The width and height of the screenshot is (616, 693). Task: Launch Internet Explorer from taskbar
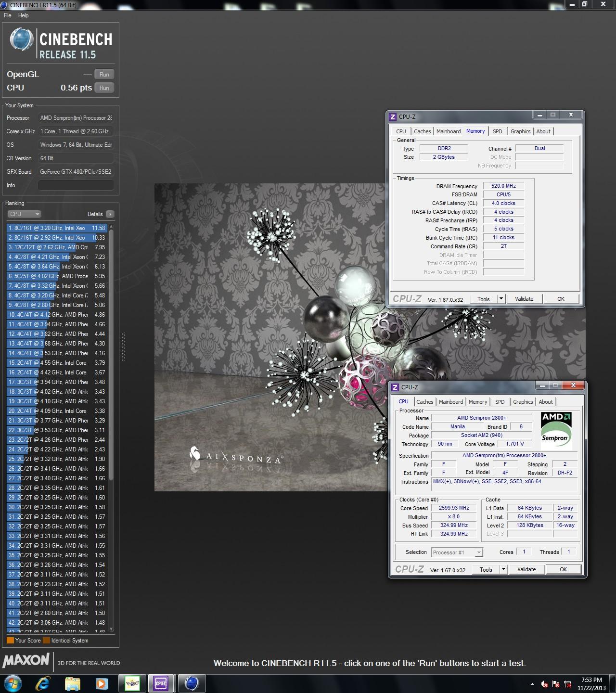tap(43, 683)
